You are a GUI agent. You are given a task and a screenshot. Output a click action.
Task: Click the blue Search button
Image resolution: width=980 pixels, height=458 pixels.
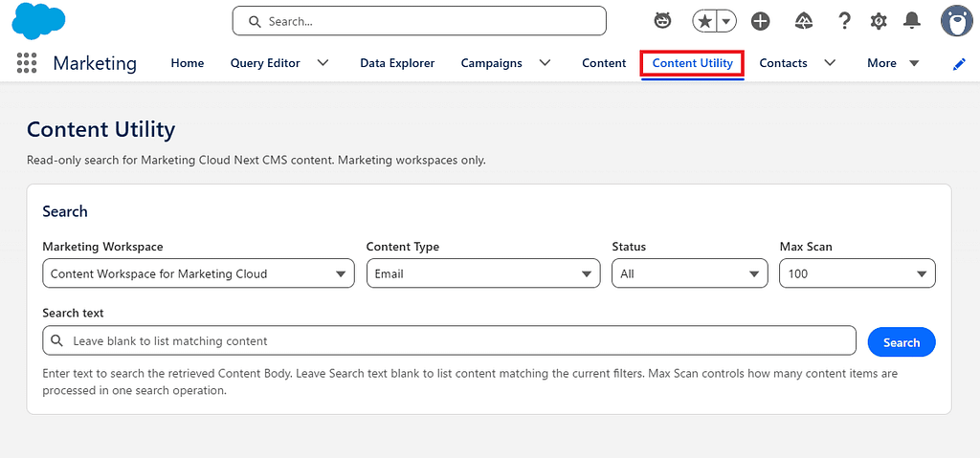[x=902, y=342]
